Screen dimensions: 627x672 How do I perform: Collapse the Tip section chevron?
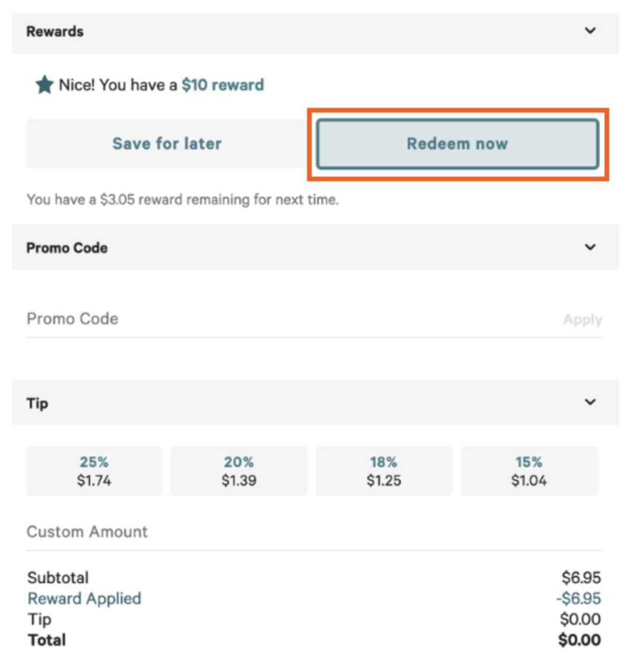tap(590, 402)
